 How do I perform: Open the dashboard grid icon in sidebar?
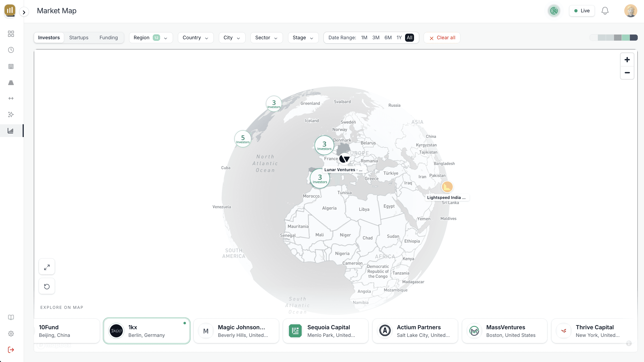11,34
